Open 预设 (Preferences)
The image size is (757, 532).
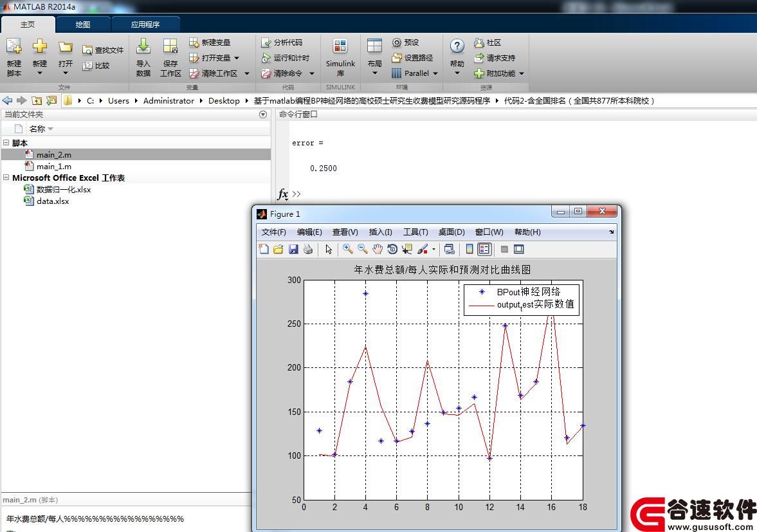pyautogui.click(x=406, y=42)
